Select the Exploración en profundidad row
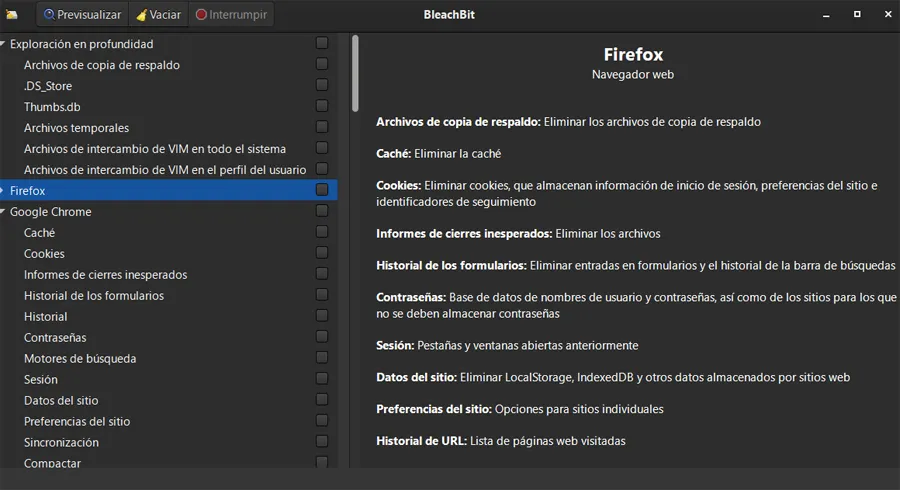This screenshot has width=900, height=490. pyautogui.click(x=168, y=44)
